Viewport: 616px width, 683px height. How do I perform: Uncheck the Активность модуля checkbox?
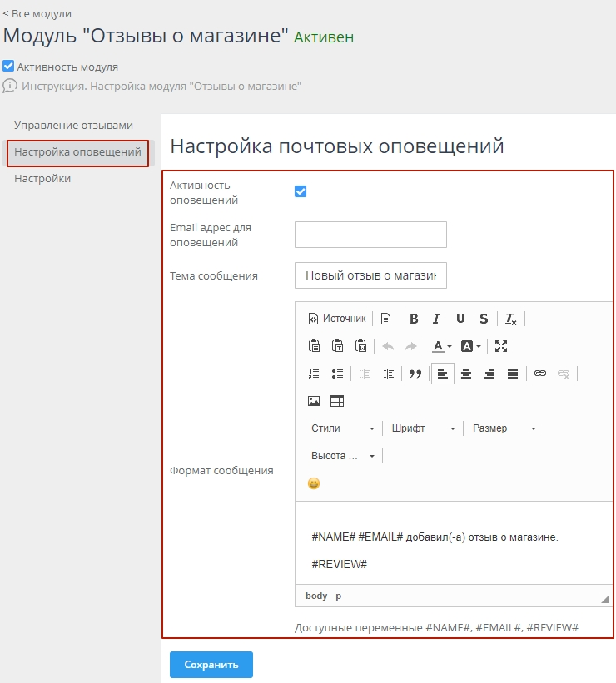coord(8,67)
